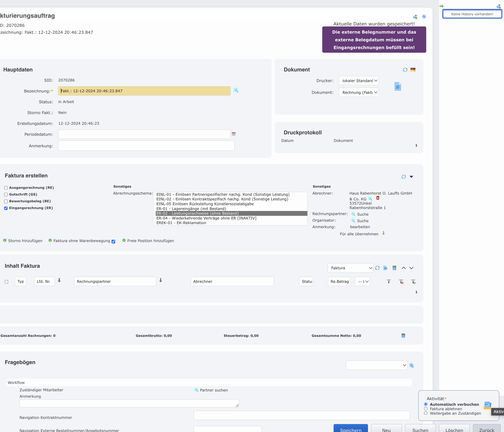Open the Faktura dropdown in Inhalt Faktura

coord(350,268)
